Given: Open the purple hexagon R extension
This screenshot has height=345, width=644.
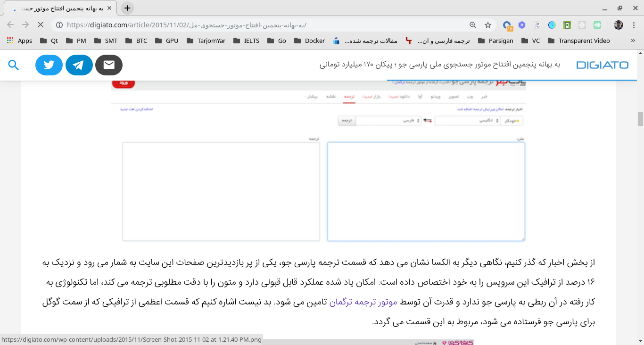Looking at the screenshot, I should point(522,25).
